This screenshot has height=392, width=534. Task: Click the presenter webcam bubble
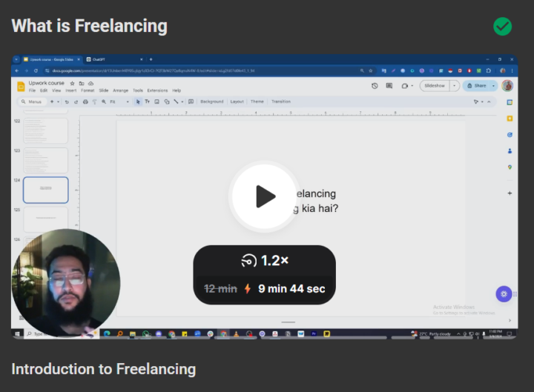66,282
